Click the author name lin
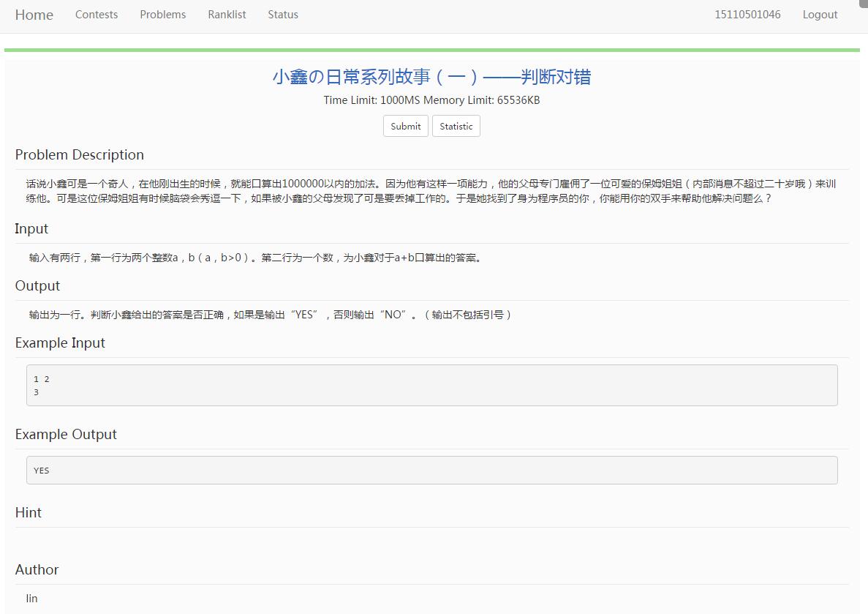This screenshot has width=868, height=614. 31,599
